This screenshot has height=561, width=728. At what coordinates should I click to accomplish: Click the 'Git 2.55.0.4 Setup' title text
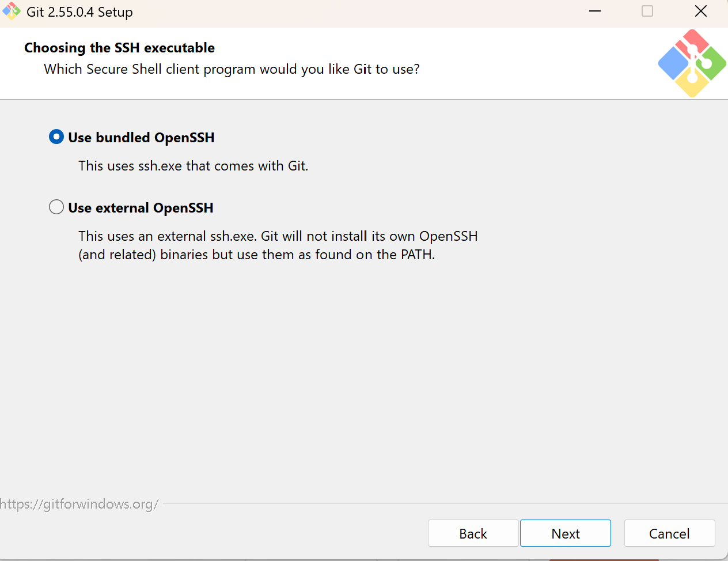pos(79,12)
